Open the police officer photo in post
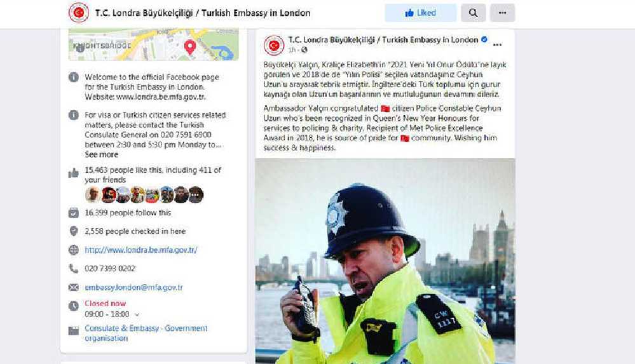Image resolution: width=635 pixels, height=364 pixels. (x=385, y=261)
